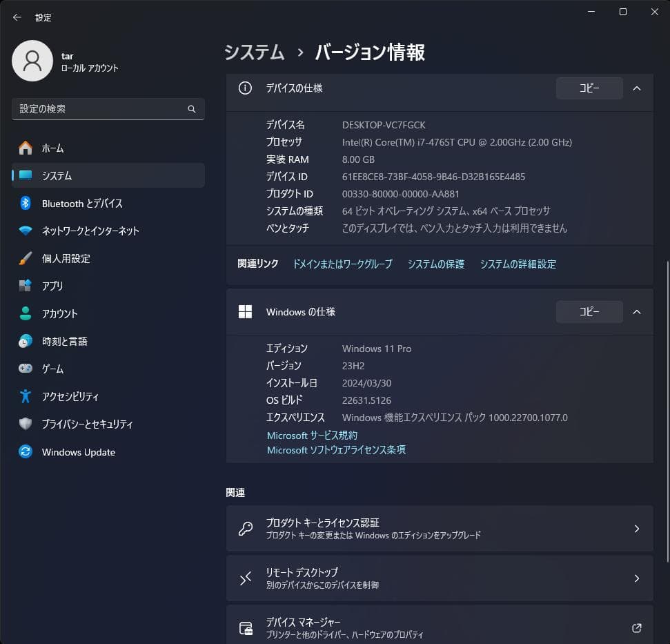The width and height of the screenshot is (670, 644).
Task: Open the システムの詳細設定 link
Action: [518, 263]
